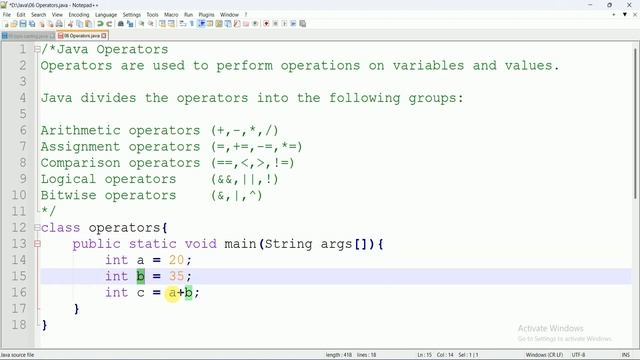
Task: Click the Zoom Out toolbar icon
Action: click(151, 24)
